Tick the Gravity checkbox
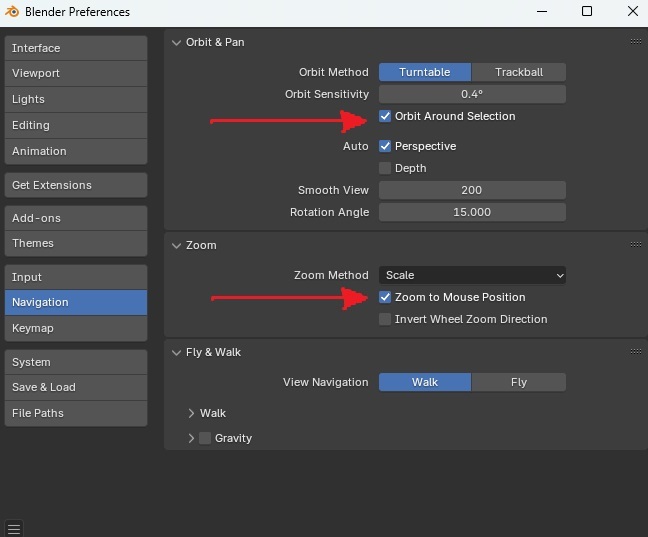The width and height of the screenshot is (648, 537). tap(205, 438)
